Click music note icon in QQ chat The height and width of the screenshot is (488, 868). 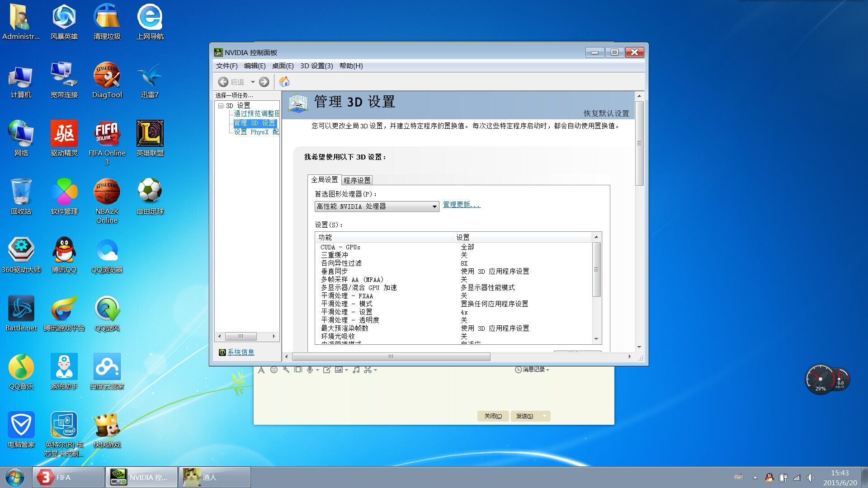pyautogui.click(x=356, y=370)
